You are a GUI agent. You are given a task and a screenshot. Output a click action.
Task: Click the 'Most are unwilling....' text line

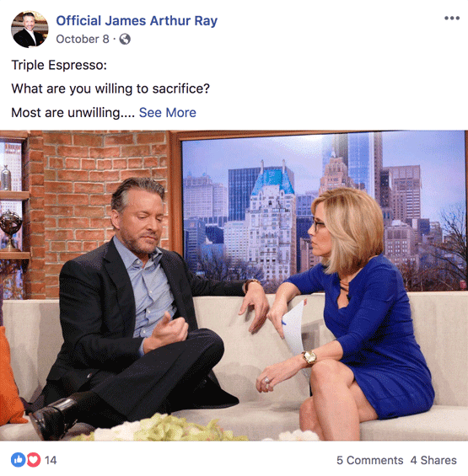[x=73, y=113]
